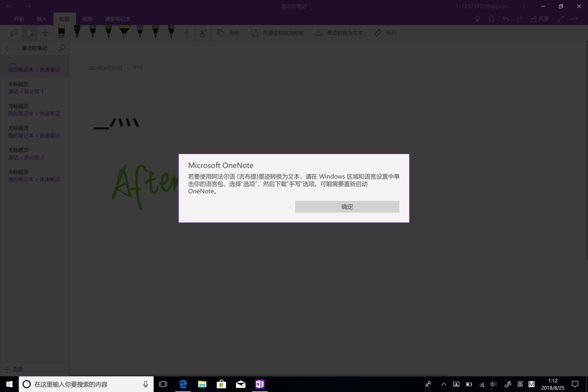Screen dimensions: 588x392
Task: Toggle draw with touch mode
Action: click(203, 33)
